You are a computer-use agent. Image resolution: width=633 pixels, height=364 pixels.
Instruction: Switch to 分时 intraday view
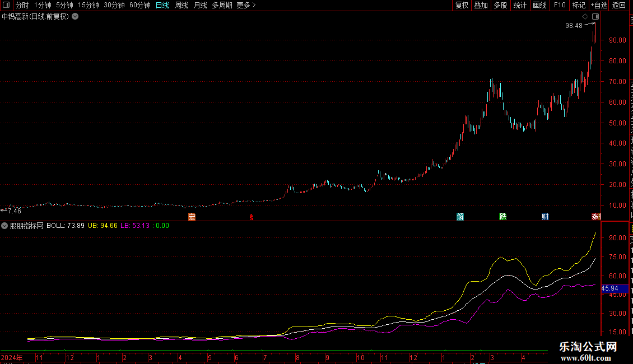pos(22,5)
